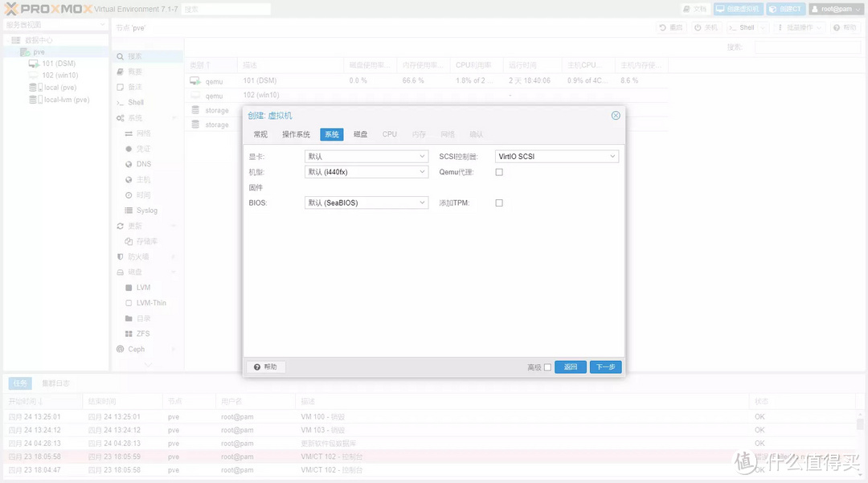The image size is (868, 483).
Task: Open the 批量操作 bulk actions dropdown
Action: point(800,27)
